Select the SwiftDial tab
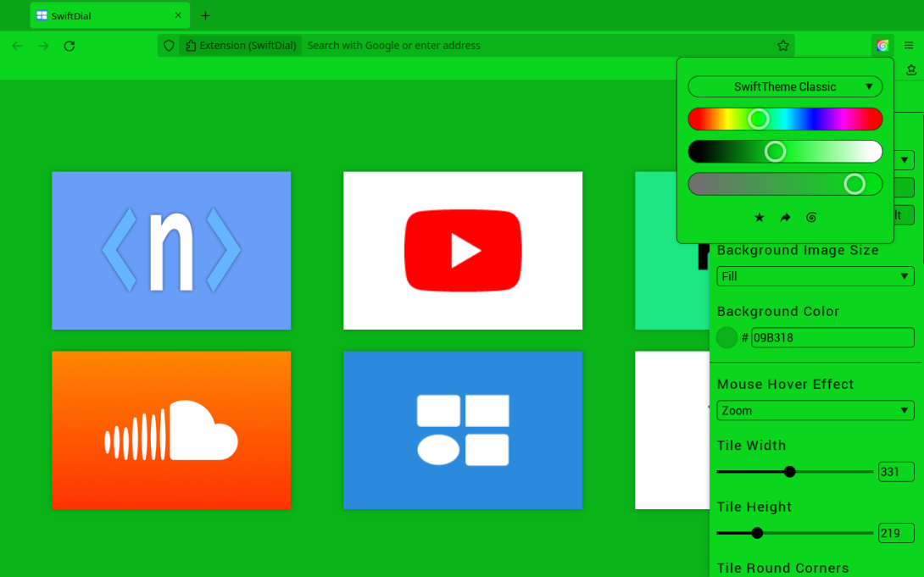The image size is (924, 577). click(x=109, y=16)
